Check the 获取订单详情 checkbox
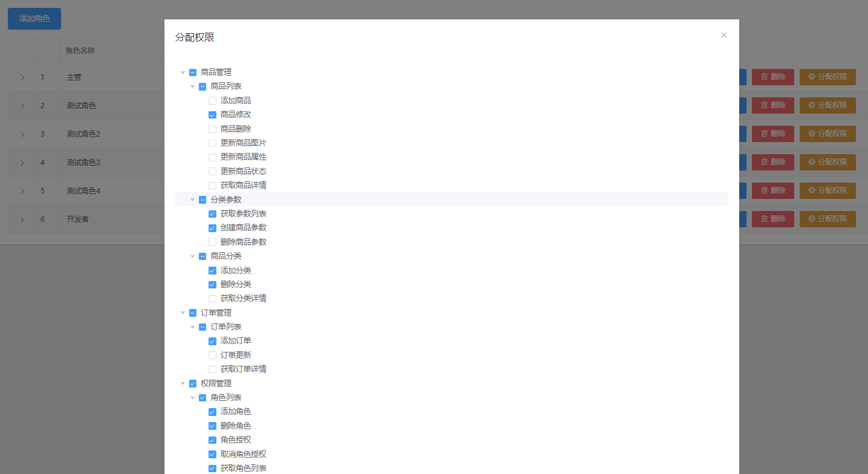The image size is (868, 474). [212, 369]
